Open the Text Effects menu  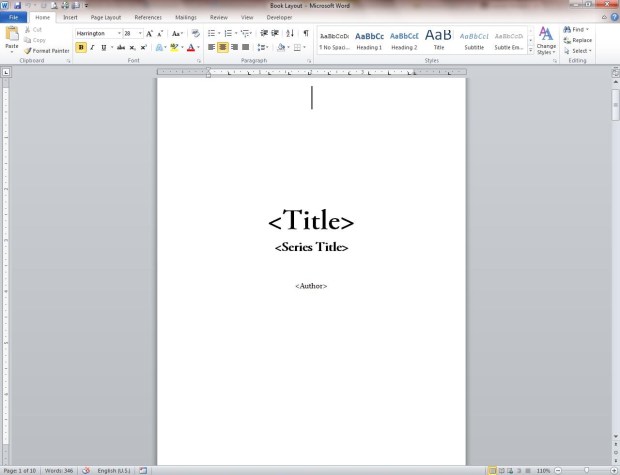point(160,47)
